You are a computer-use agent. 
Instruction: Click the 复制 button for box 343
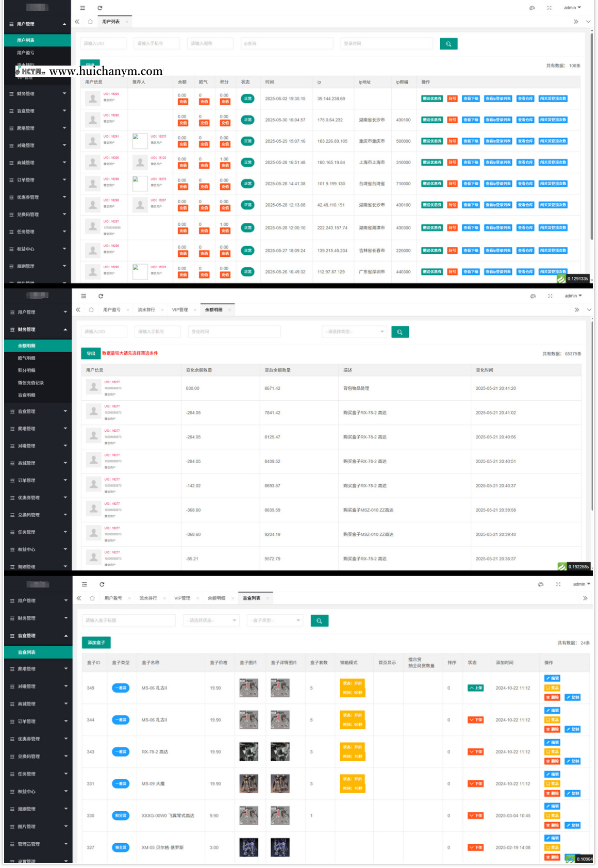[573, 761]
